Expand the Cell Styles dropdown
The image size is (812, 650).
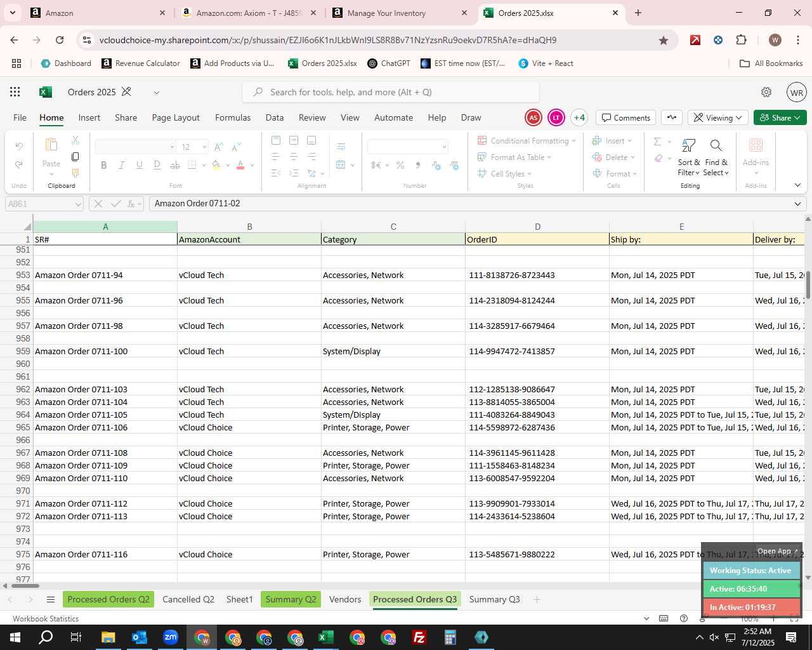tap(529, 174)
